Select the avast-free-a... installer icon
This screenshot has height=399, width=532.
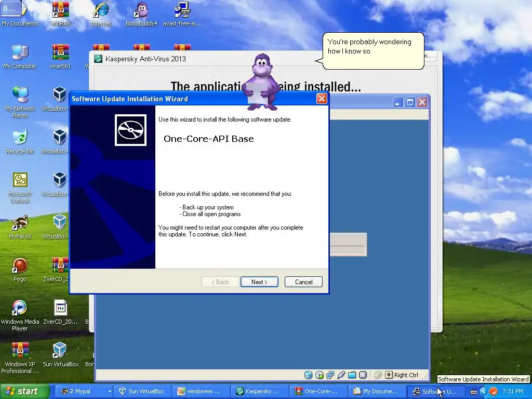click(182, 14)
